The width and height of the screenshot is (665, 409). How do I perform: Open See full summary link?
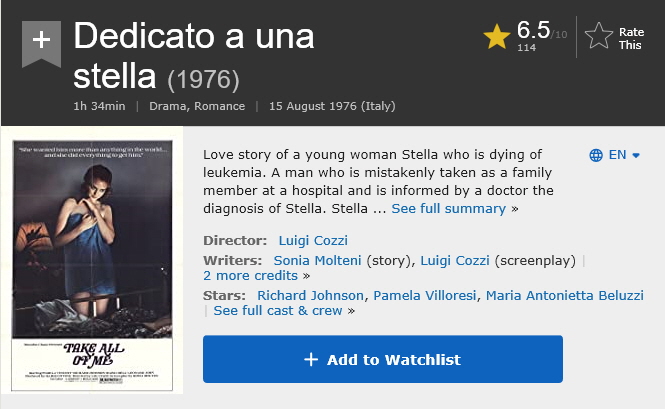point(448,209)
